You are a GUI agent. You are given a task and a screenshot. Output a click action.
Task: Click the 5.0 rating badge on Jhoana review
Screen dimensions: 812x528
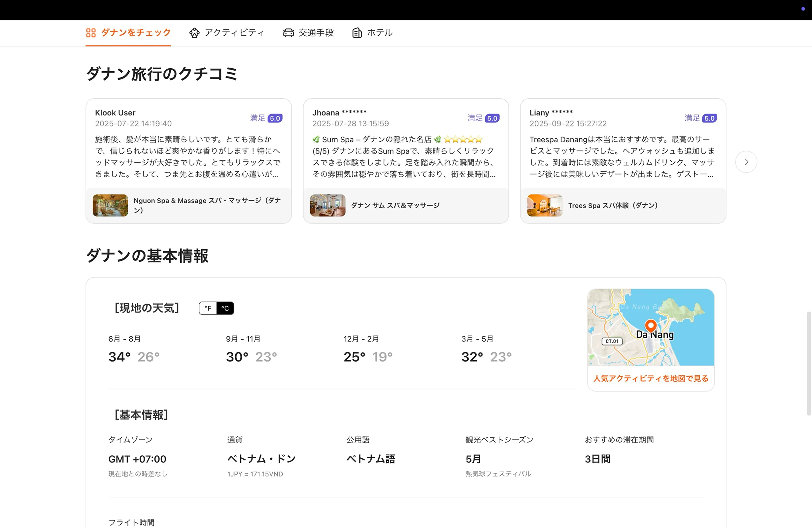click(x=492, y=118)
